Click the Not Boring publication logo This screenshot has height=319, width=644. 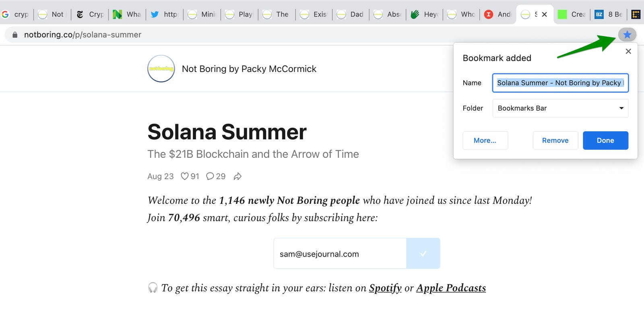(x=161, y=68)
